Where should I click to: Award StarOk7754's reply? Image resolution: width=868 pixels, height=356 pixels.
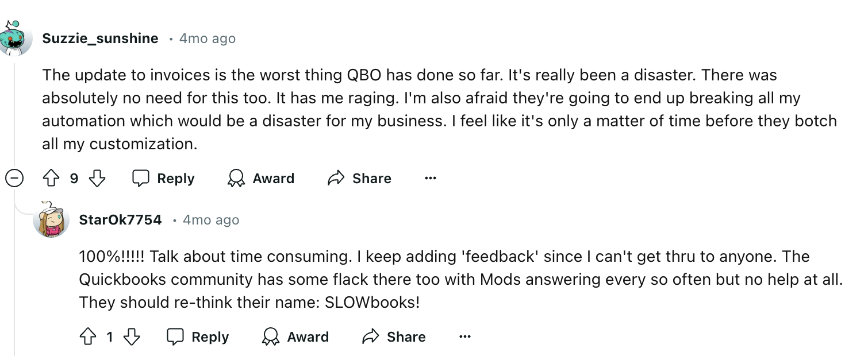tap(295, 337)
